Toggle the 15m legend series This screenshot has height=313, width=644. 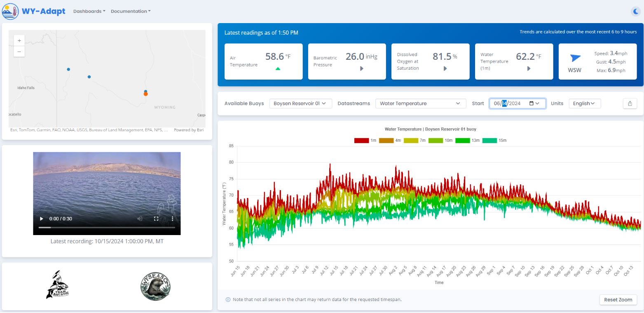[494, 141]
